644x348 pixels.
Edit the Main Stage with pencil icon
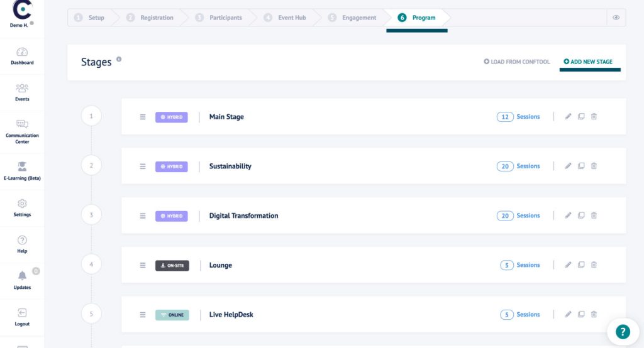(x=568, y=117)
